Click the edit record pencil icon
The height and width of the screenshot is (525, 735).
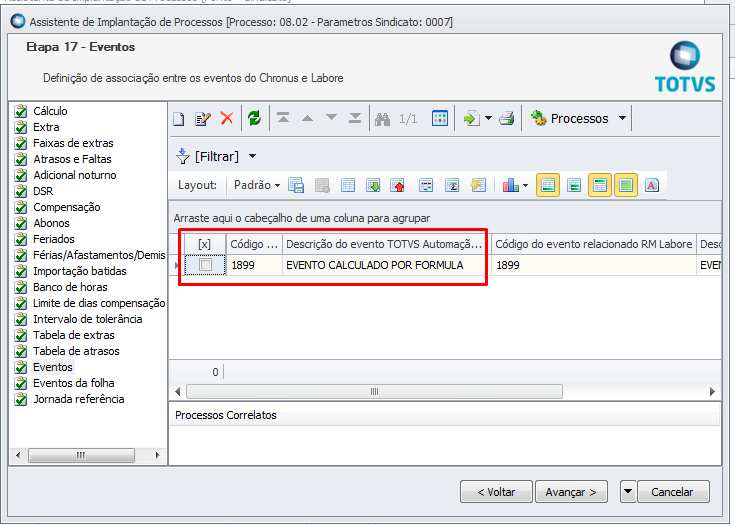(202, 119)
